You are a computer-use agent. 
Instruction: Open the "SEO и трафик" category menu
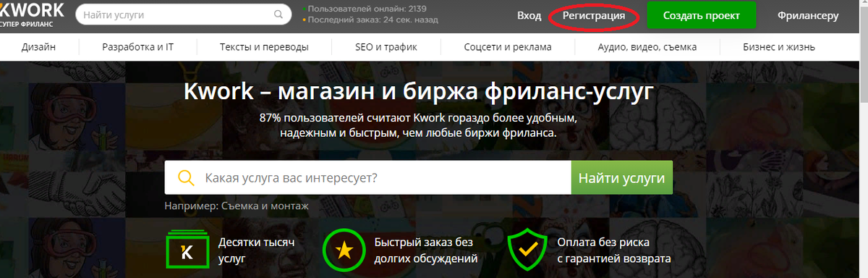[x=386, y=47]
